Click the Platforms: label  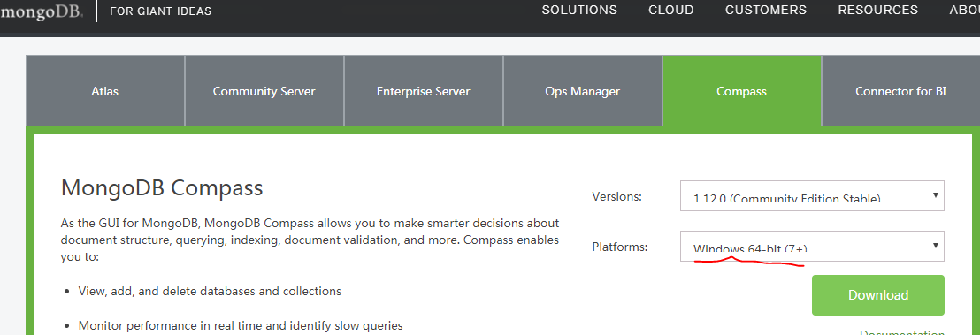(x=620, y=247)
